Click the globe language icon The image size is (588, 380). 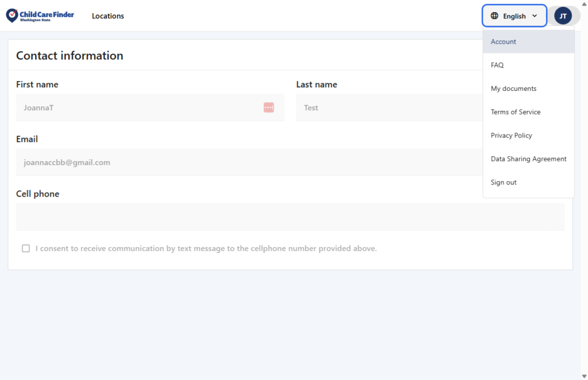(x=494, y=16)
